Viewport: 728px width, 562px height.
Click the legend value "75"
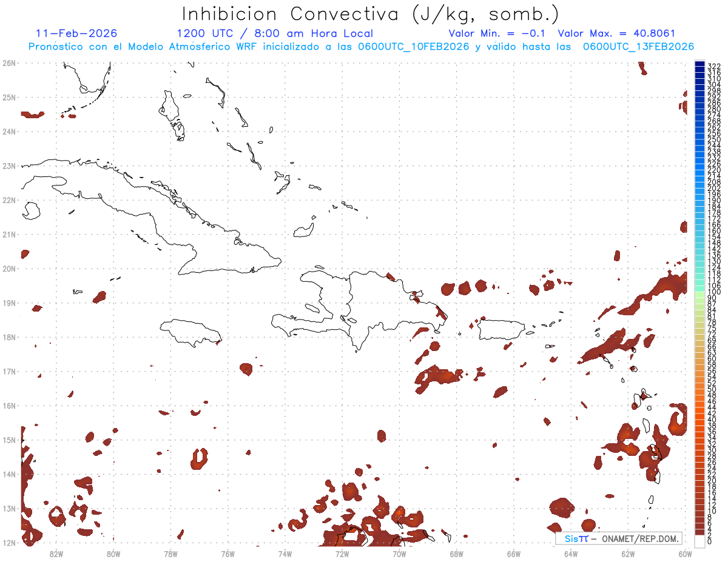point(712,329)
